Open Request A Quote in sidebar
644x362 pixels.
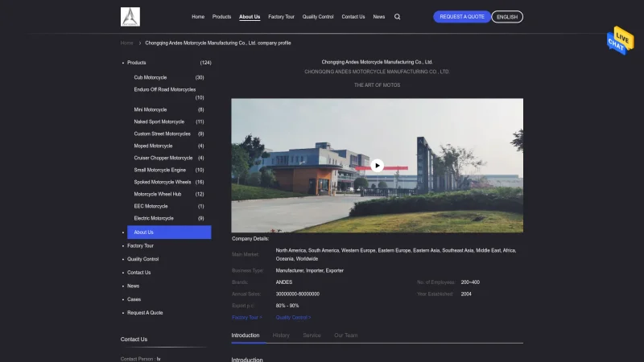pos(145,313)
